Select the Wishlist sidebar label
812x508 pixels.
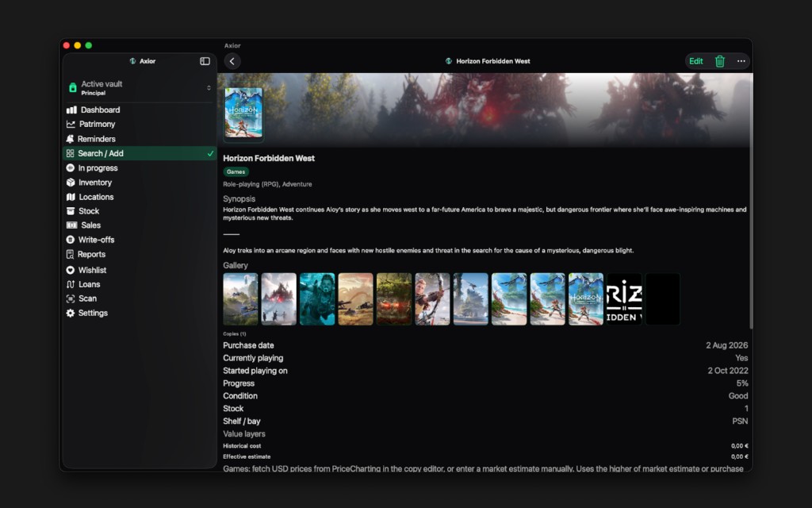click(x=92, y=270)
